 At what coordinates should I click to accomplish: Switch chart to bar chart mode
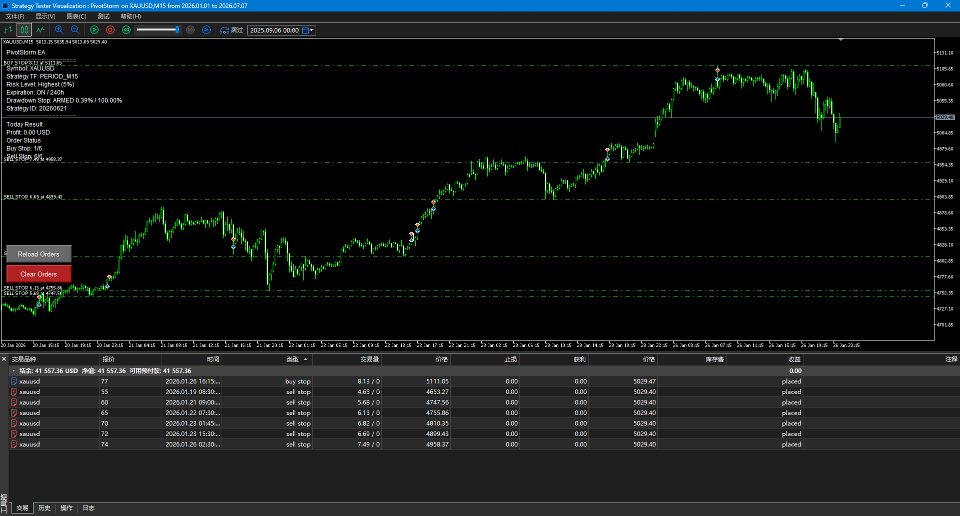8,29
